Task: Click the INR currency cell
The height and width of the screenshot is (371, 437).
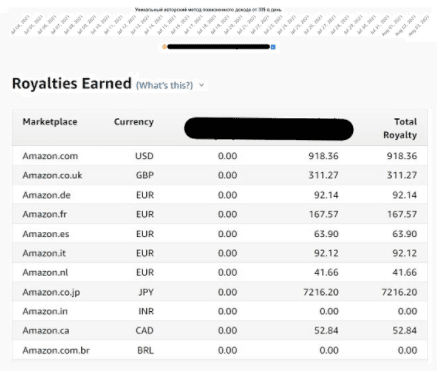Action: 146,311
